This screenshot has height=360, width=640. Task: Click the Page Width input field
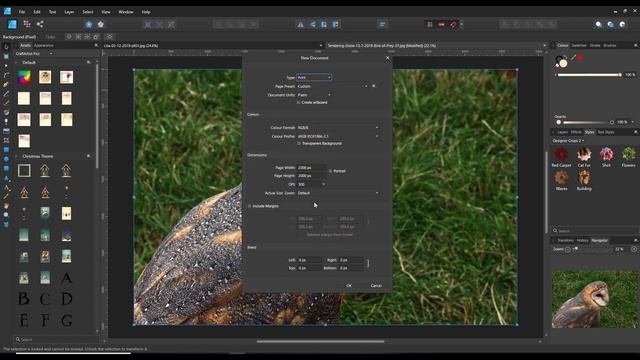click(311, 168)
